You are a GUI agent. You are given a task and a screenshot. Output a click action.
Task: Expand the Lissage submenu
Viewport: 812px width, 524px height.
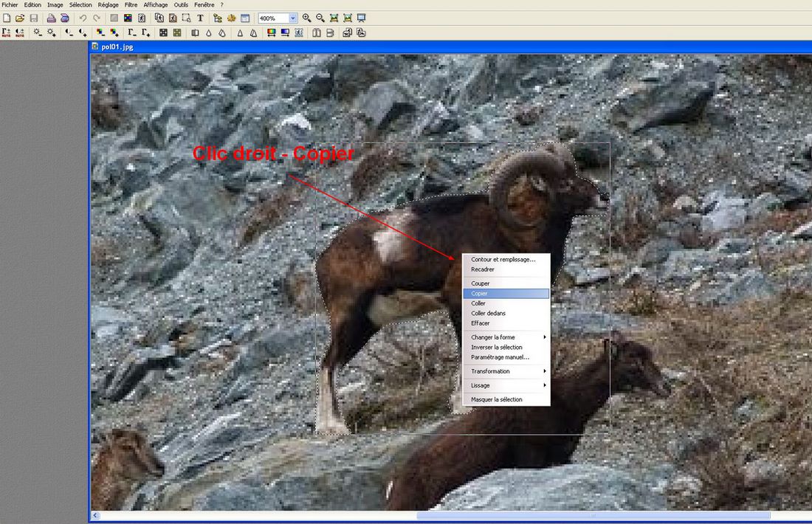click(506, 385)
